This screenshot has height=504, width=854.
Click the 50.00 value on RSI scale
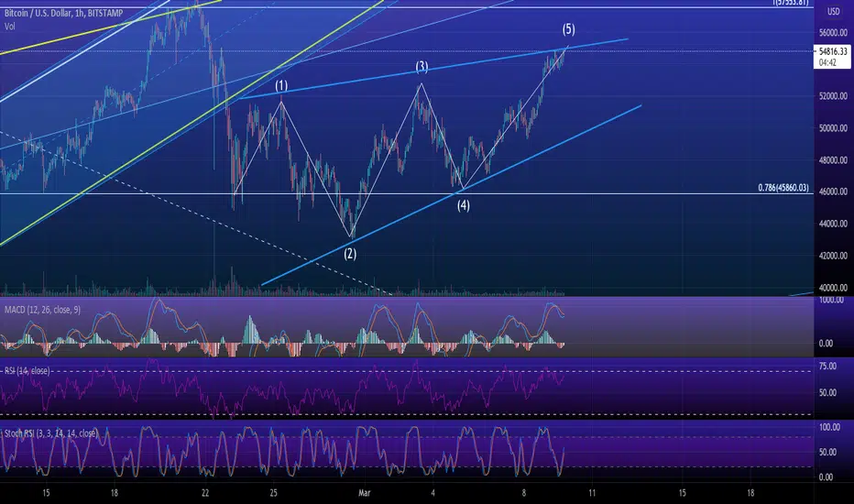827,392
